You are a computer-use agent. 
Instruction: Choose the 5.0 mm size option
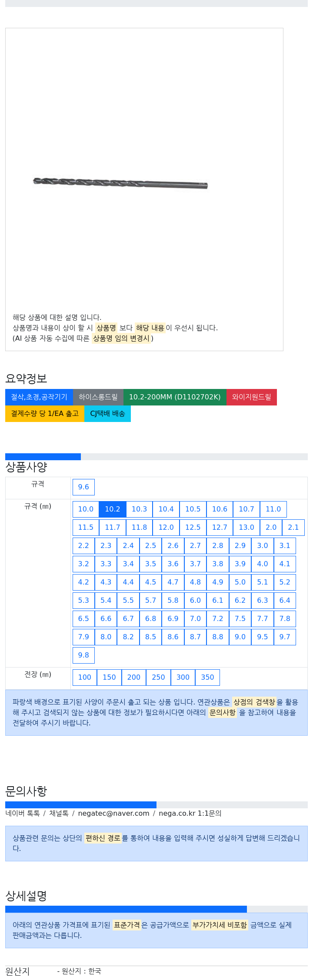coord(240,582)
